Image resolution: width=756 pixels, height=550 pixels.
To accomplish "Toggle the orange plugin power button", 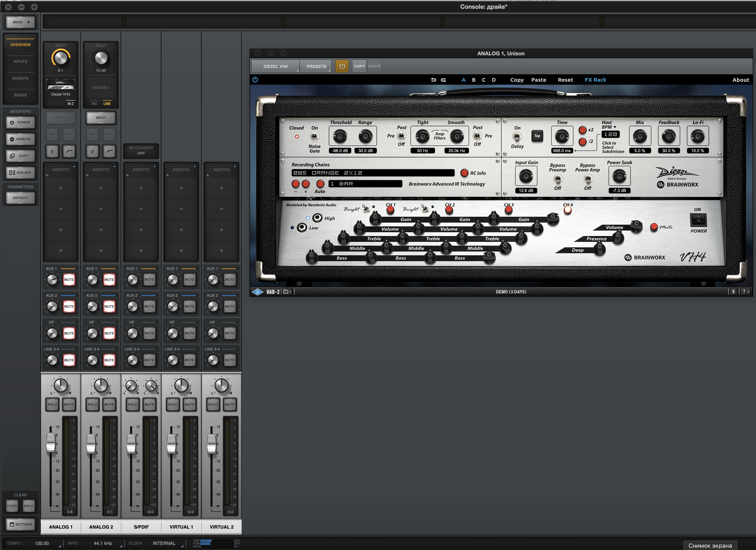I will tap(342, 66).
